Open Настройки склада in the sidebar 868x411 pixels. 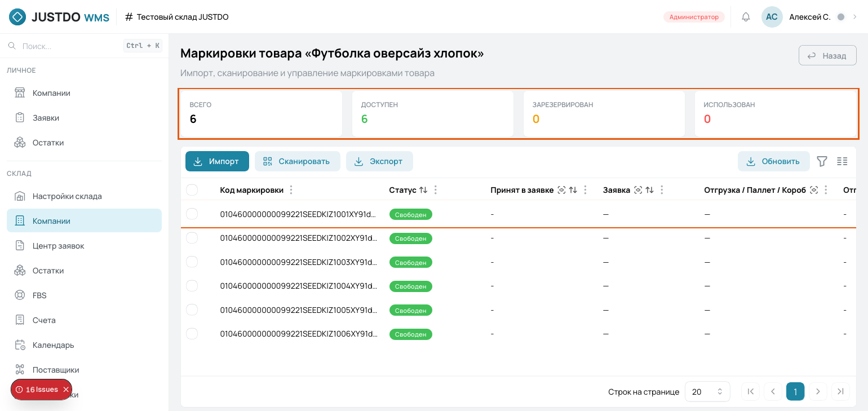click(85, 196)
